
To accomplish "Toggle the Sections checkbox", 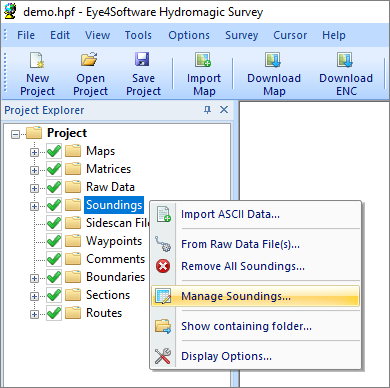I will coord(54,295).
